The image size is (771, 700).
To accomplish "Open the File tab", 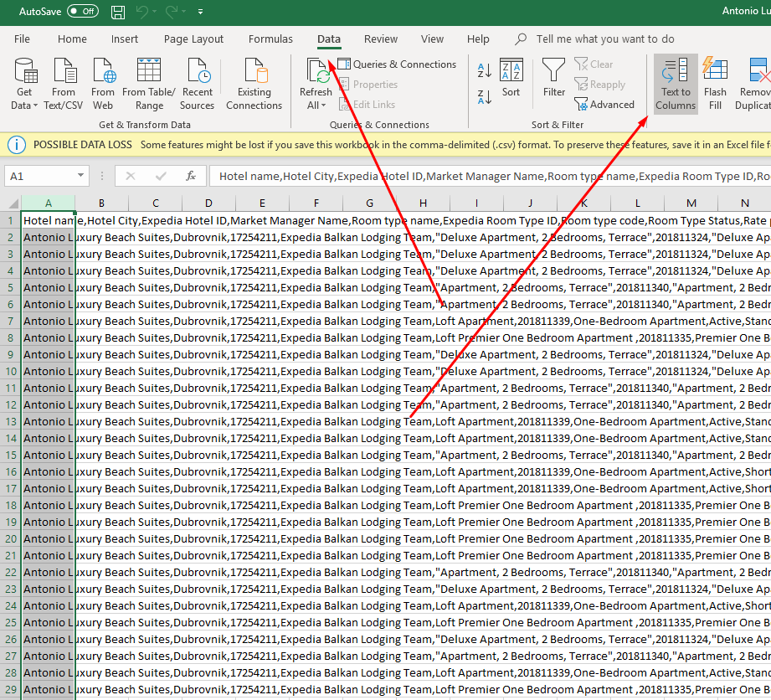I will point(22,39).
